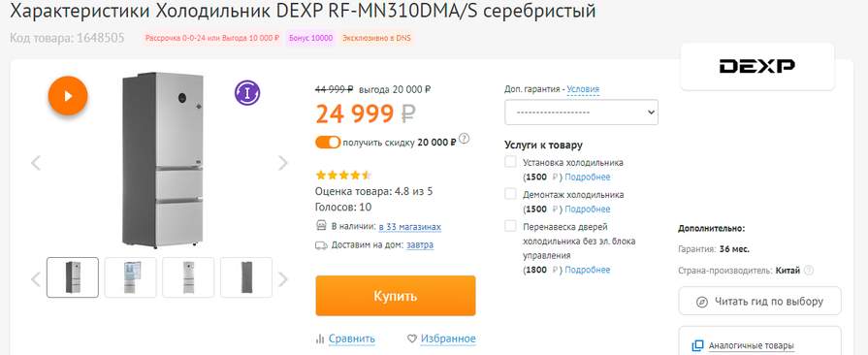Check the Установка холодильника service box
Screen dimensions: 868x355
click(510, 162)
